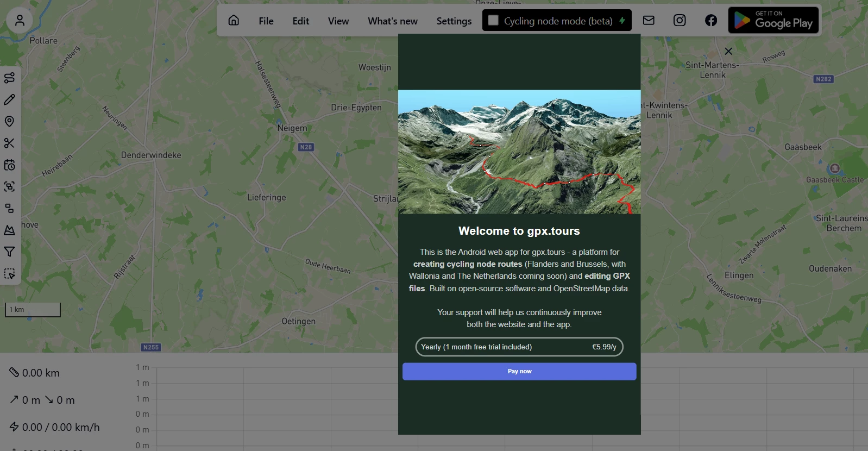Close the welcome dialog with X
This screenshot has height=451, width=868.
point(728,51)
